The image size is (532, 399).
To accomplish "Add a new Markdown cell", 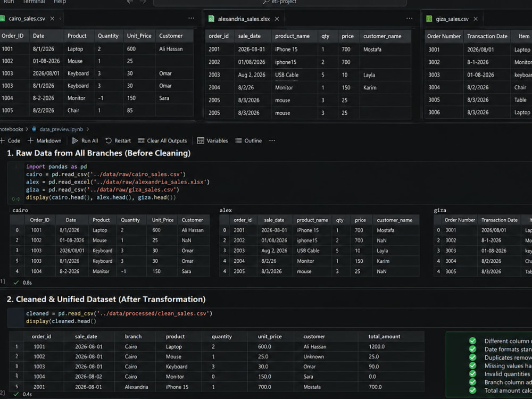I will [x=45, y=141].
